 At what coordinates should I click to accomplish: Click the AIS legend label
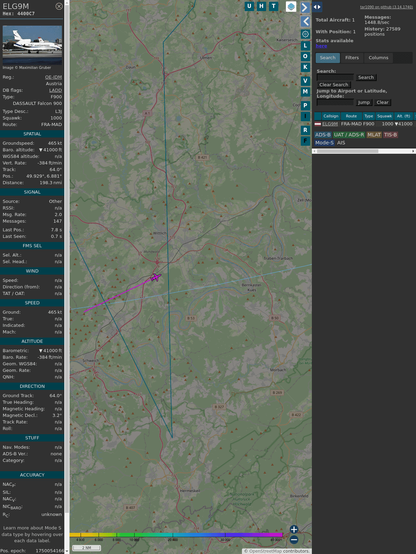pyautogui.click(x=341, y=143)
